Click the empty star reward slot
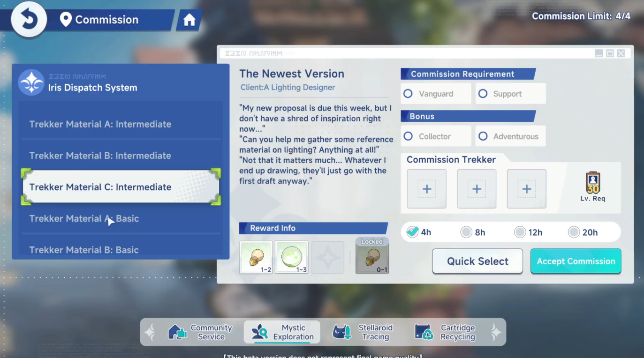 (x=328, y=257)
